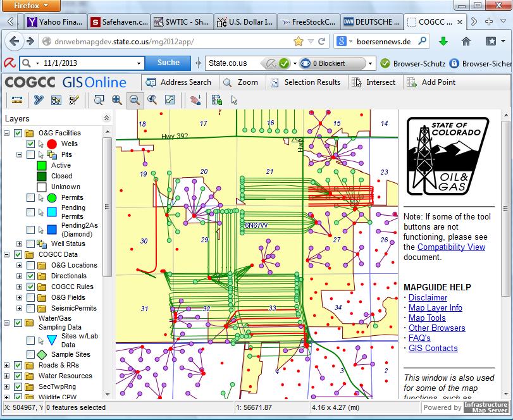Toggle the Directionals layer checkbox
Viewport: 513px width, 420px height.
[30, 276]
